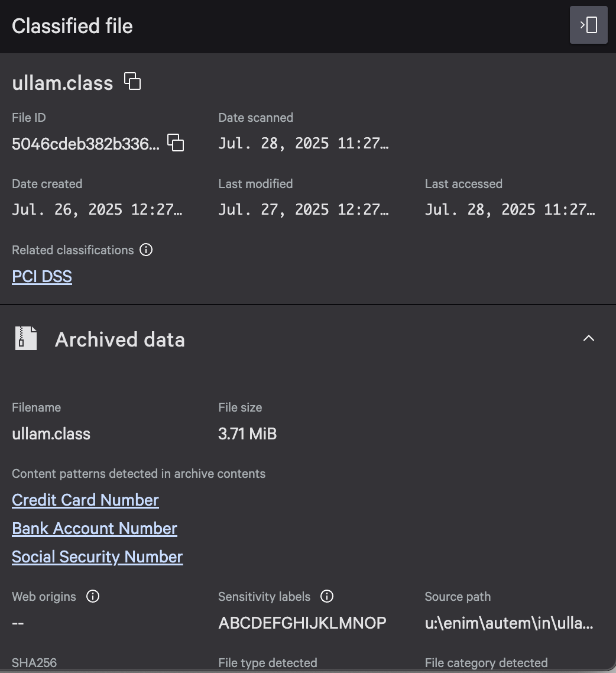Copy the File ID value
This screenshot has width=616, height=673.
click(x=176, y=143)
